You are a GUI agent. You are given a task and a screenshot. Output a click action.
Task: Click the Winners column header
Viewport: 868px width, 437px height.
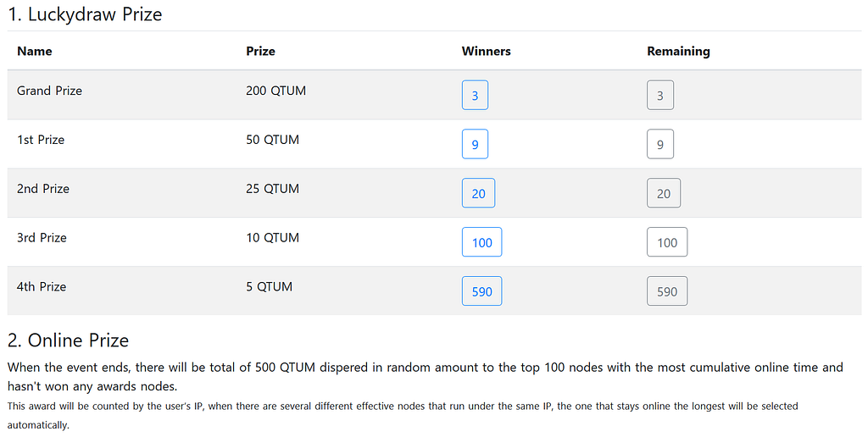tap(486, 51)
